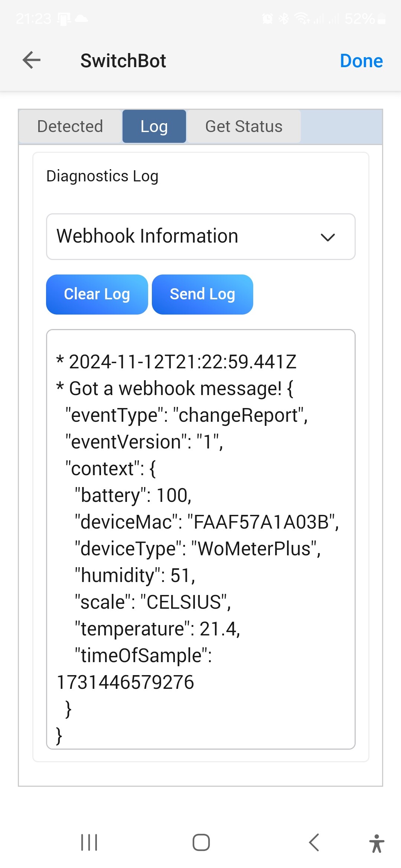Tap the cloud icon in status bar
Screen dimensions: 401x868
click(81, 18)
